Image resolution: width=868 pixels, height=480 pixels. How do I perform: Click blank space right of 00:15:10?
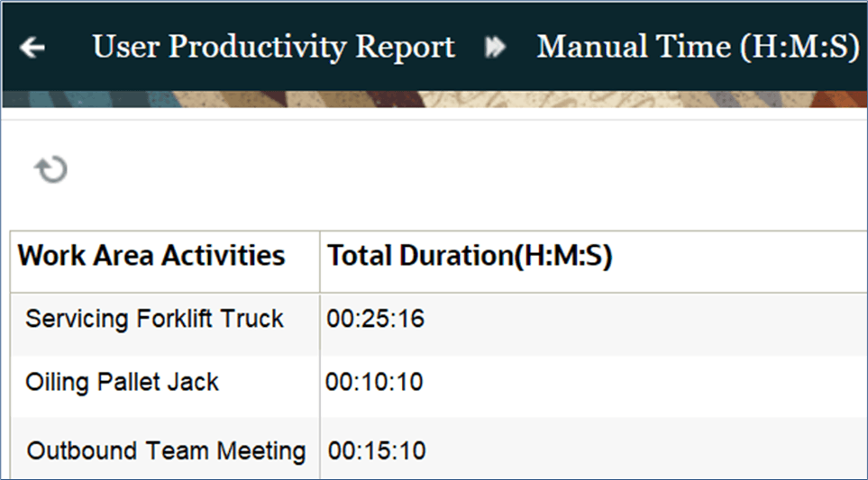tap(631, 450)
